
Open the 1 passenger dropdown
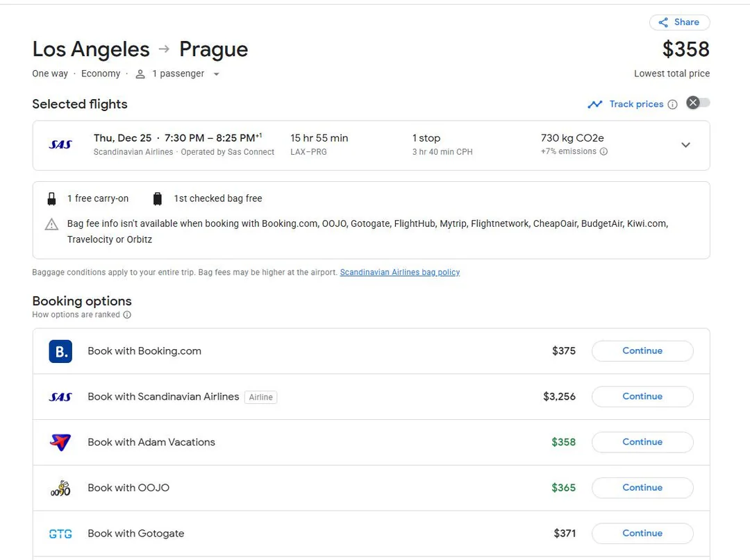[x=216, y=74]
